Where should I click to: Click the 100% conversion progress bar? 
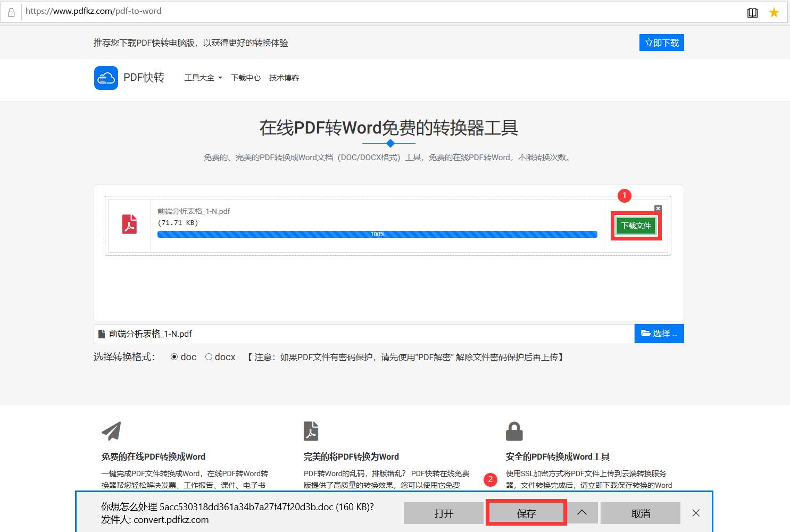377,234
